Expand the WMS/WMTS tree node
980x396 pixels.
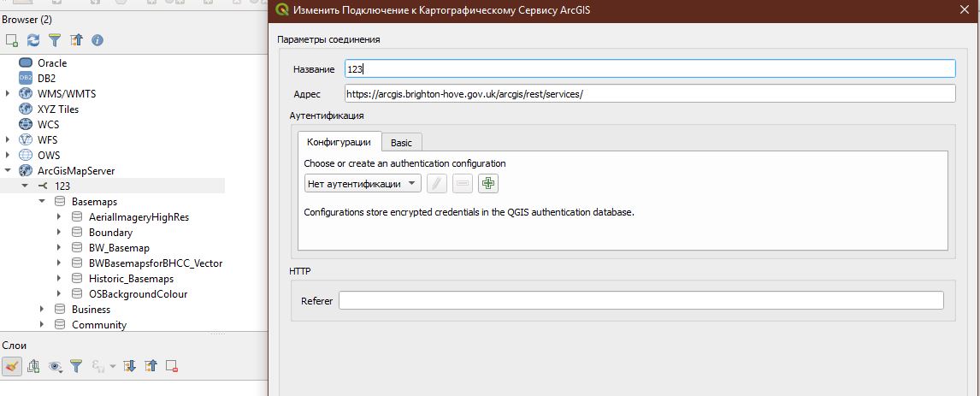[8, 93]
